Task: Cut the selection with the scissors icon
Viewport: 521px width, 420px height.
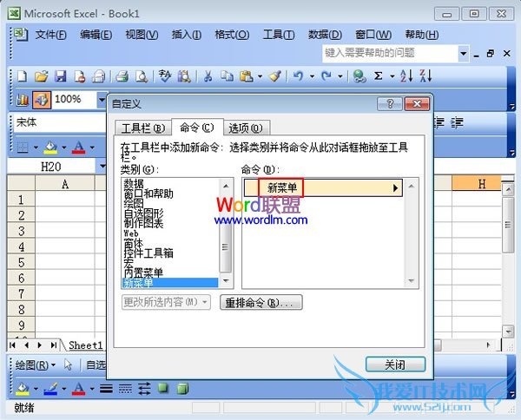Action: click(208, 76)
